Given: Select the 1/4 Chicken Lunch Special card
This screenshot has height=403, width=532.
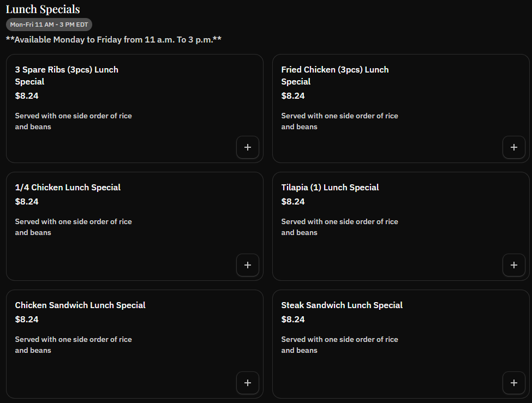Looking at the screenshot, I should coord(68,187).
